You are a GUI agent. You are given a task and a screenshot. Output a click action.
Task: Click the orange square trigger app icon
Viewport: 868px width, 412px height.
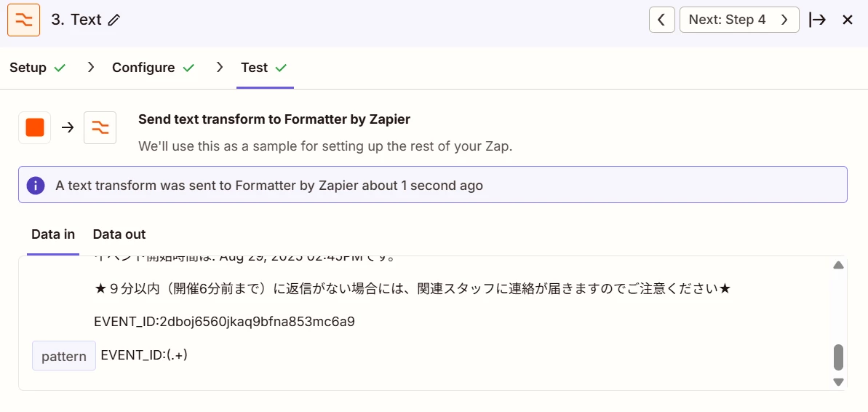(x=35, y=128)
